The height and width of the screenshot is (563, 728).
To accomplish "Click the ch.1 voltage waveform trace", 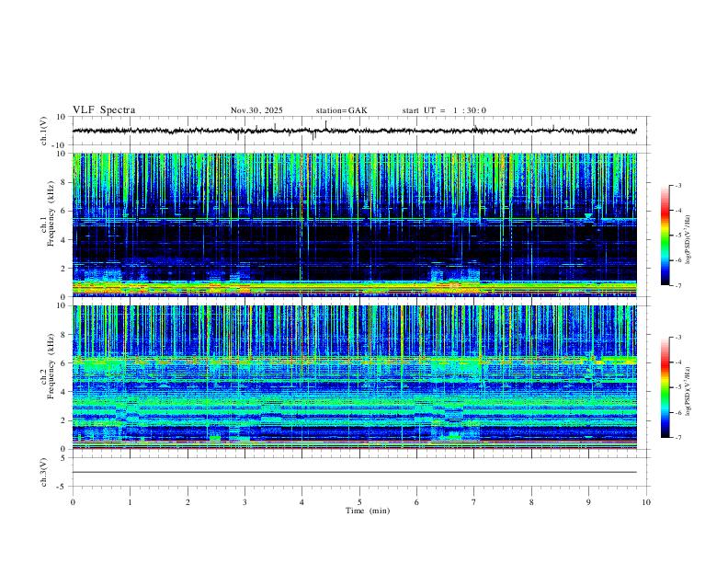I will tap(354, 131).
